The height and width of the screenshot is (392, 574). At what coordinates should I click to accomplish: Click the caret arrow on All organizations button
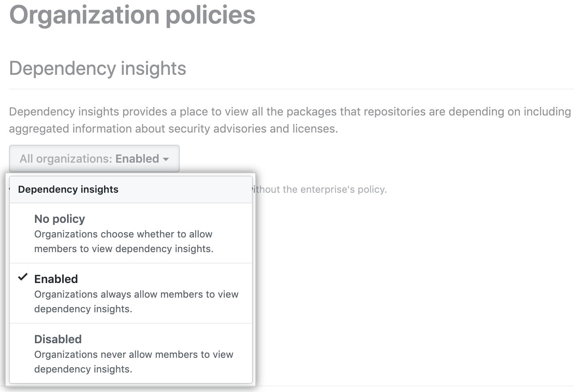click(x=166, y=159)
